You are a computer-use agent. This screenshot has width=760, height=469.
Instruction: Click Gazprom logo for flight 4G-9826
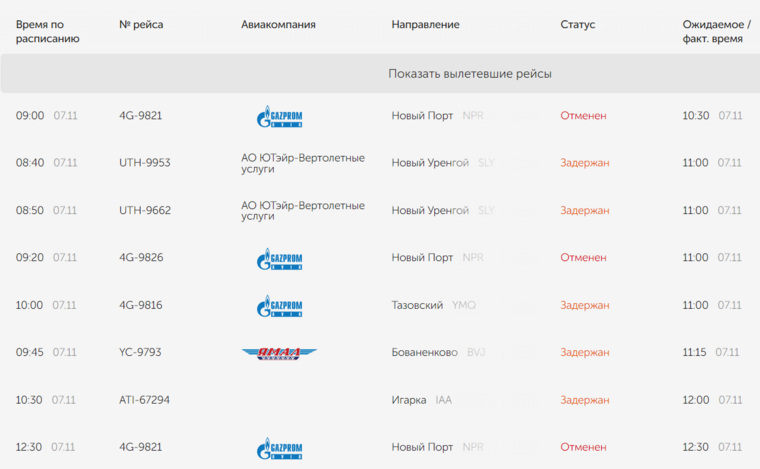(x=279, y=258)
